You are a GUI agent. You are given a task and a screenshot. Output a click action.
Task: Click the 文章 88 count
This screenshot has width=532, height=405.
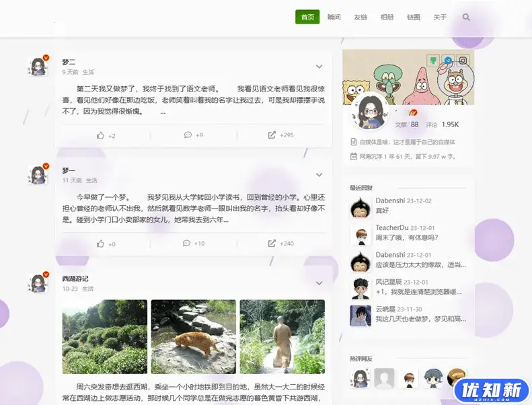[407, 124]
